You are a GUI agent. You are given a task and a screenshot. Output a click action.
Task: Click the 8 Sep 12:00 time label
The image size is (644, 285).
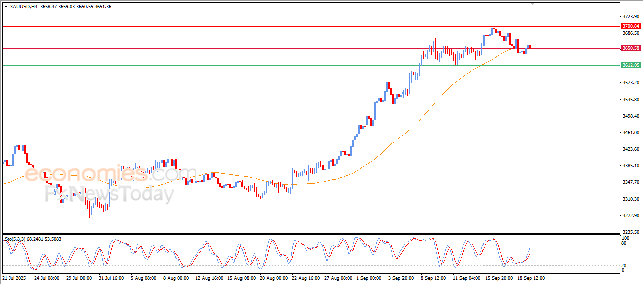pos(434,278)
